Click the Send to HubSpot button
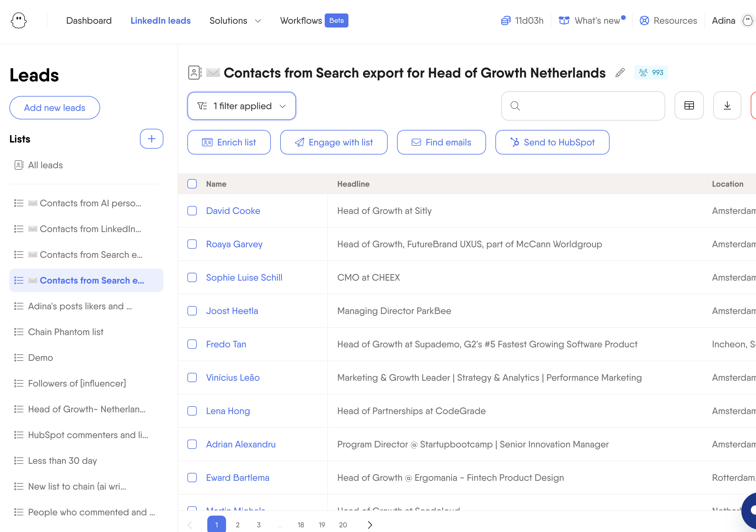 point(552,142)
